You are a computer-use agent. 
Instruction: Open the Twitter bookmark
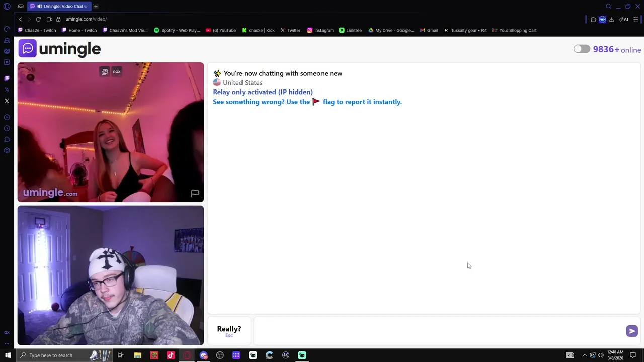[x=290, y=30]
